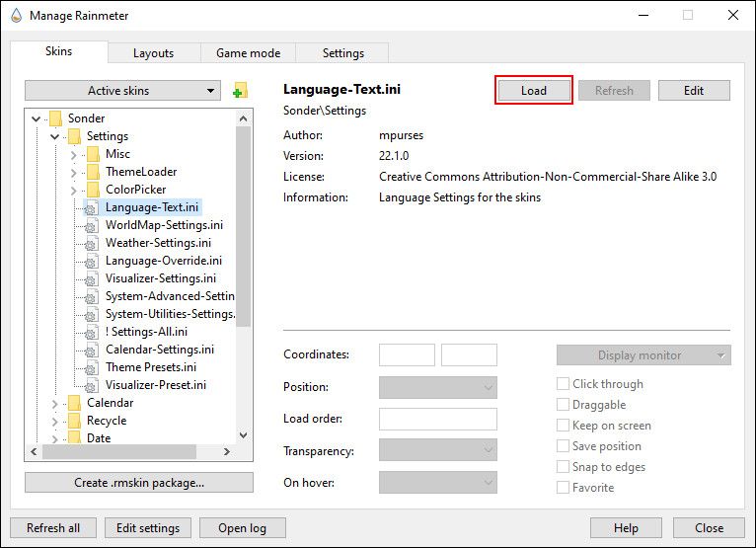The height and width of the screenshot is (548, 756).
Task: Expand the ThemeLoader folder node
Action: [73, 173]
